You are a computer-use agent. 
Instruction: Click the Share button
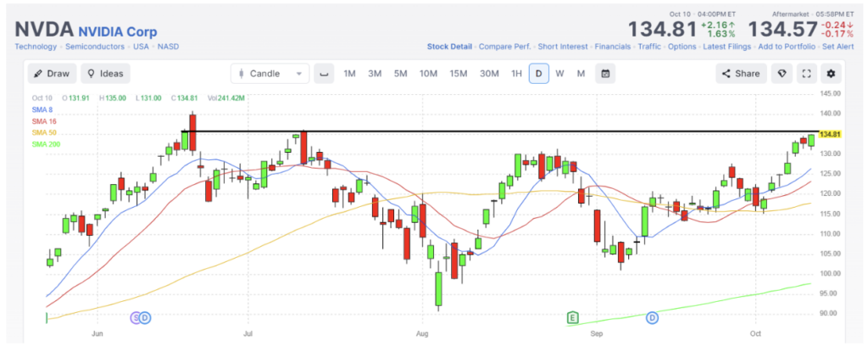tap(741, 74)
